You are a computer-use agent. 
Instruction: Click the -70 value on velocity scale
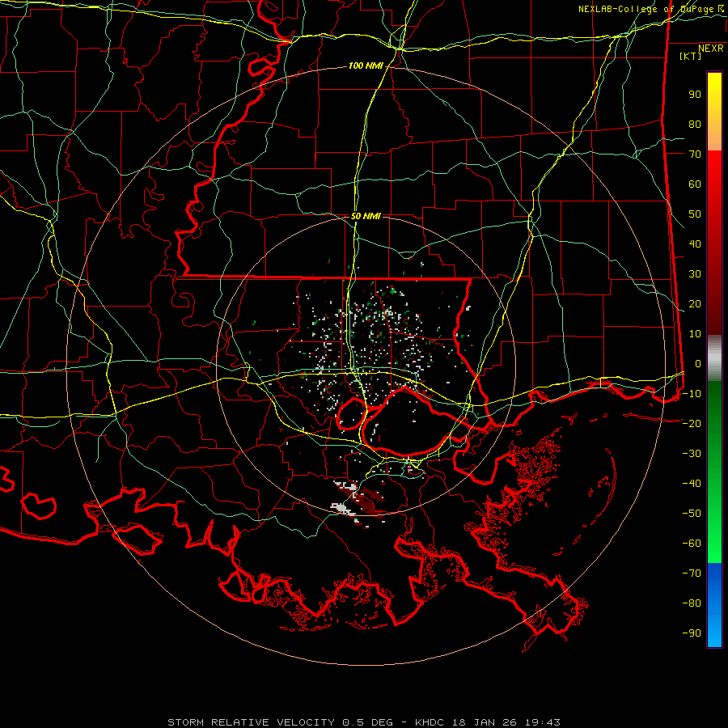(692, 574)
